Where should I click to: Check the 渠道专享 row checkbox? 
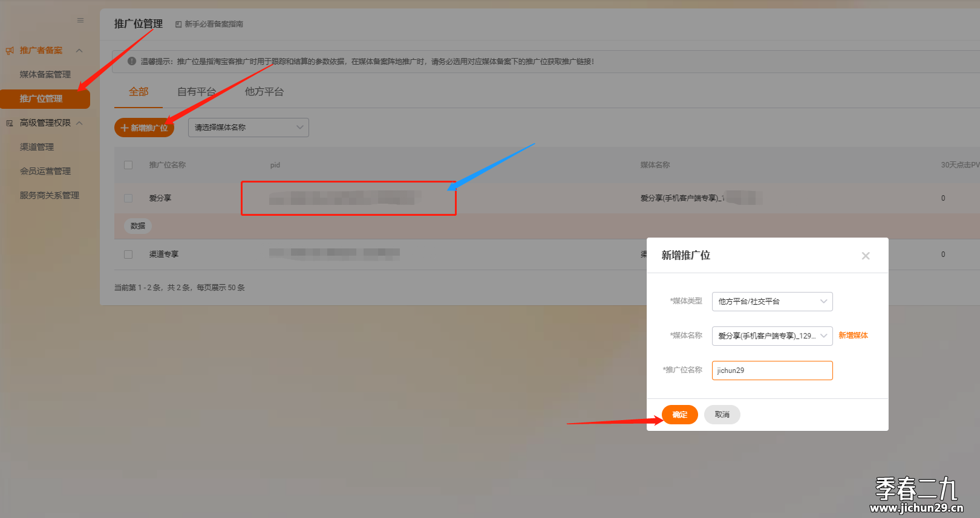128,254
